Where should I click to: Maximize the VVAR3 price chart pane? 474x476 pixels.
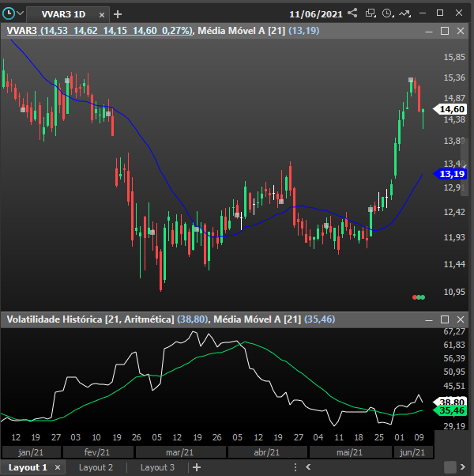[x=445, y=31]
